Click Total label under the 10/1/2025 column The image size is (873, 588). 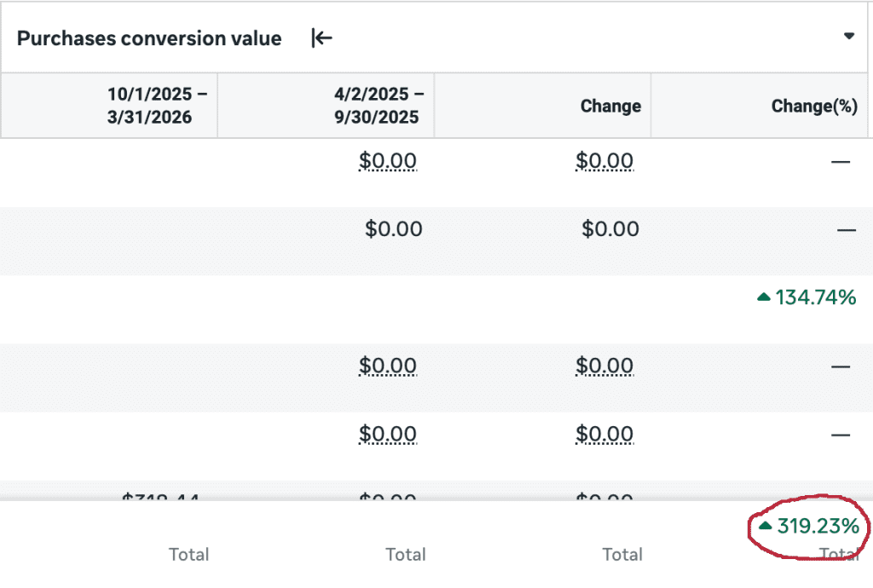point(188,555)
